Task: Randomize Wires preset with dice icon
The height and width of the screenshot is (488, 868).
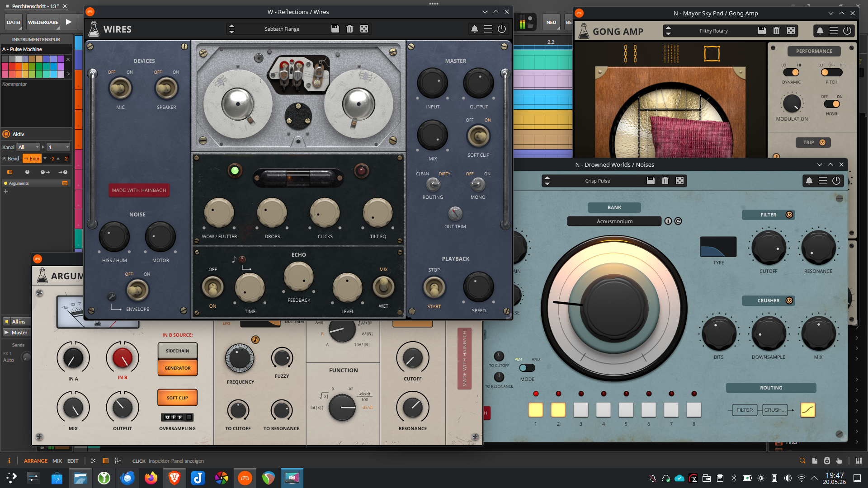Action: click(x=364, y=29)
